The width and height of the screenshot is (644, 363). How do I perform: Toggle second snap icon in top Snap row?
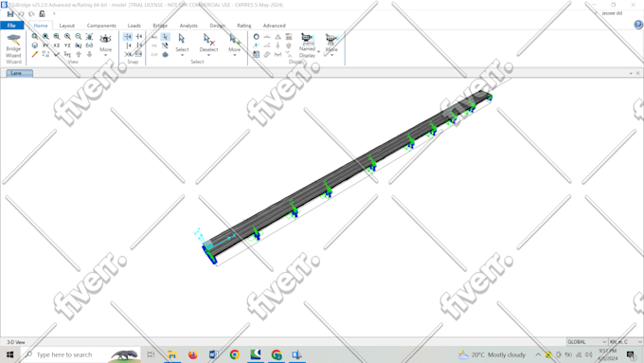[139, 37]
